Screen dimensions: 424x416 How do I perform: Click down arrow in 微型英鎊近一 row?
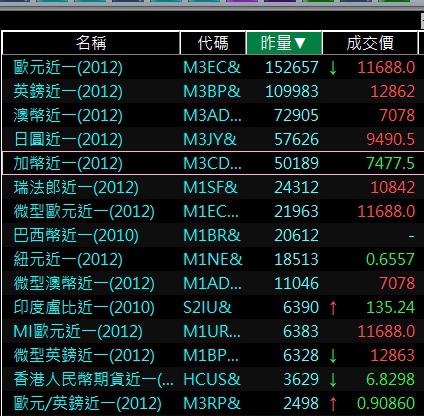click(333, 356)
